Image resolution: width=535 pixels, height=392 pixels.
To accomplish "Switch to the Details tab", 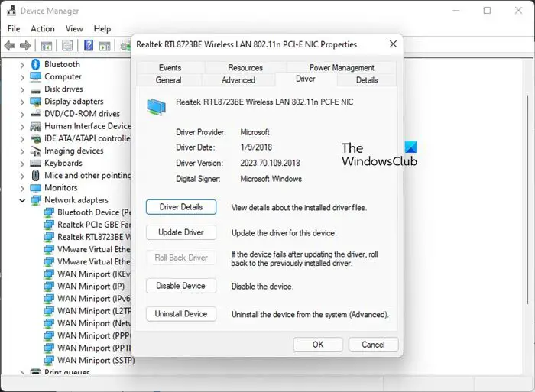I will [367, 79].
